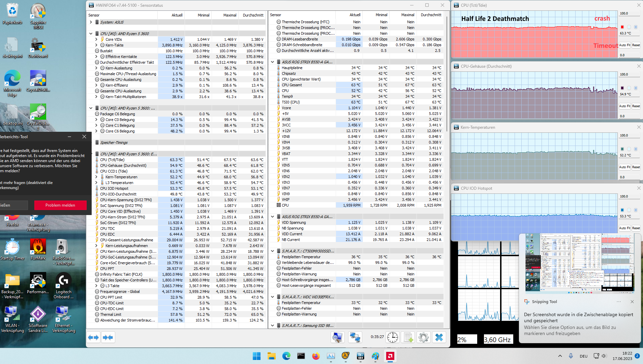
Task: Open the DEU keyboard language indicator
Action: (x=584, y=356)
